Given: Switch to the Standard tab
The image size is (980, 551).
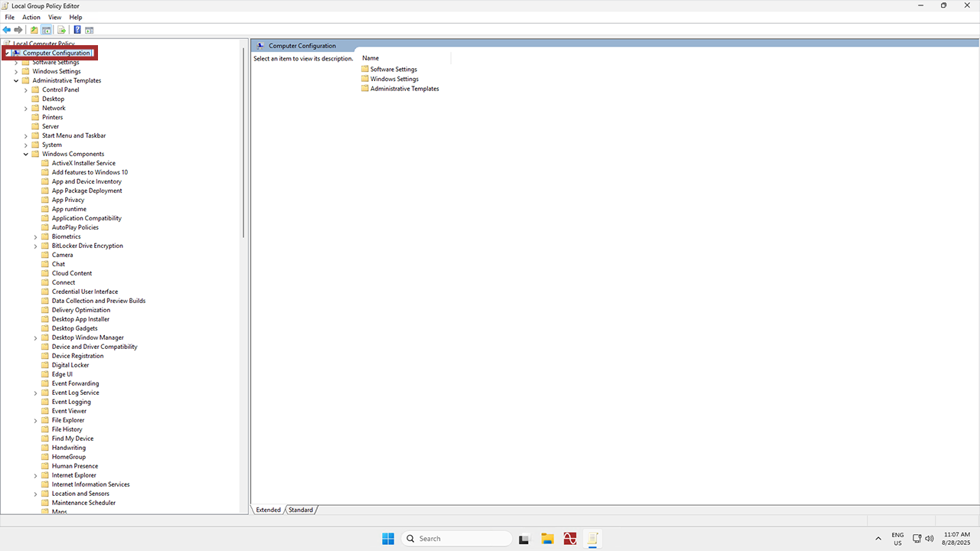Looking at the screenshot, I should pyautogui.click(x=301, y=510).
